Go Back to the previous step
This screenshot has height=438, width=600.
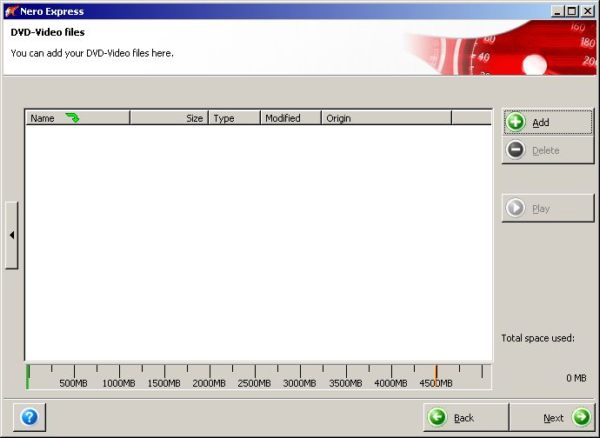(x=466, y=417)
